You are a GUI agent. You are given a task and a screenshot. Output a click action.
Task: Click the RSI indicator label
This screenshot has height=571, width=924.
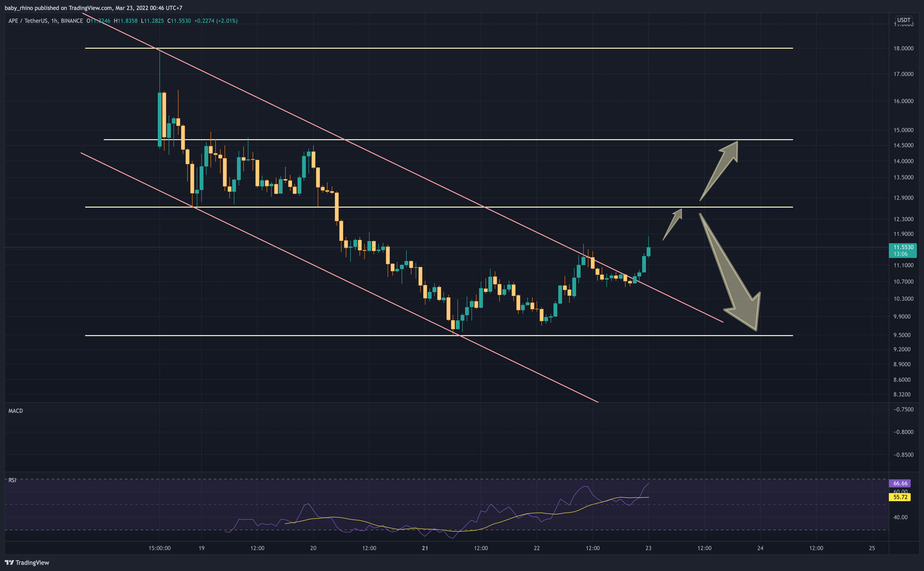coord(12,480)
